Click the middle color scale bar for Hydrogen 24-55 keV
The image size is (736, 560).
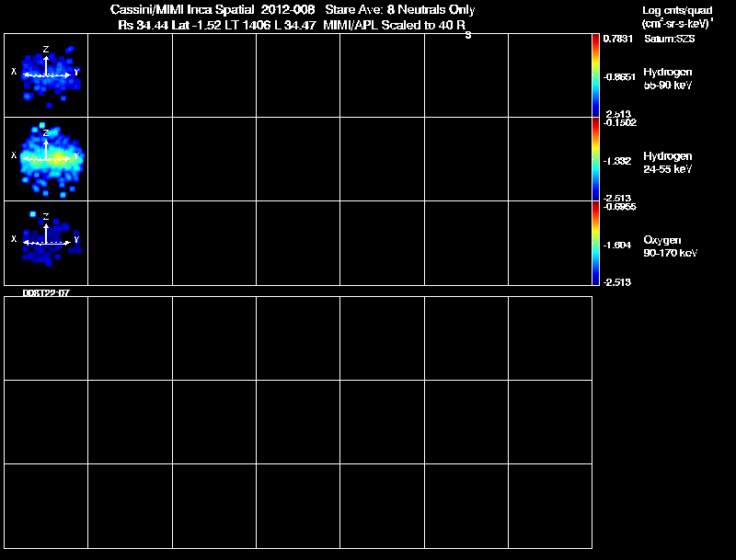(x=595, y=159)
